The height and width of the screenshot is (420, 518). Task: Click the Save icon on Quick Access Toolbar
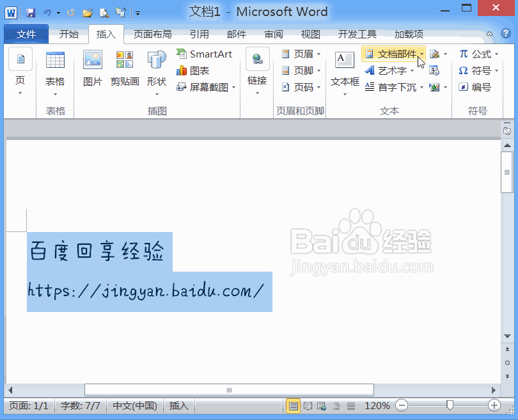[31, 12]
